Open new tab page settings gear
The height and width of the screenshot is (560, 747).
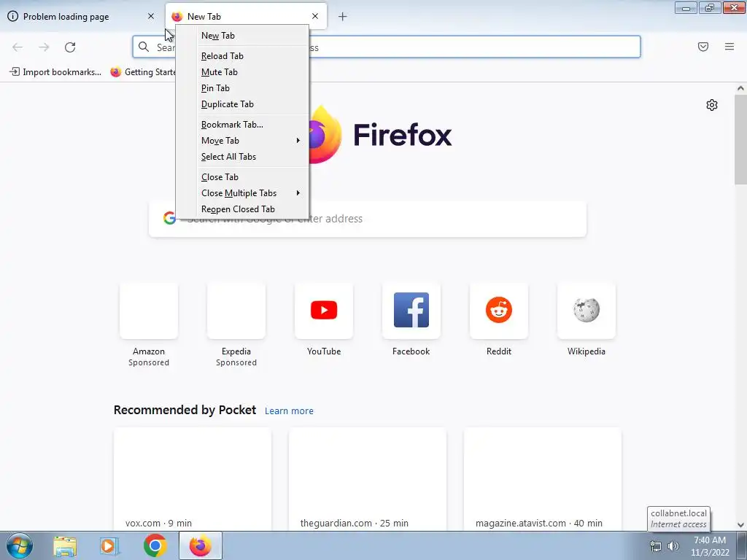[712, 105]
